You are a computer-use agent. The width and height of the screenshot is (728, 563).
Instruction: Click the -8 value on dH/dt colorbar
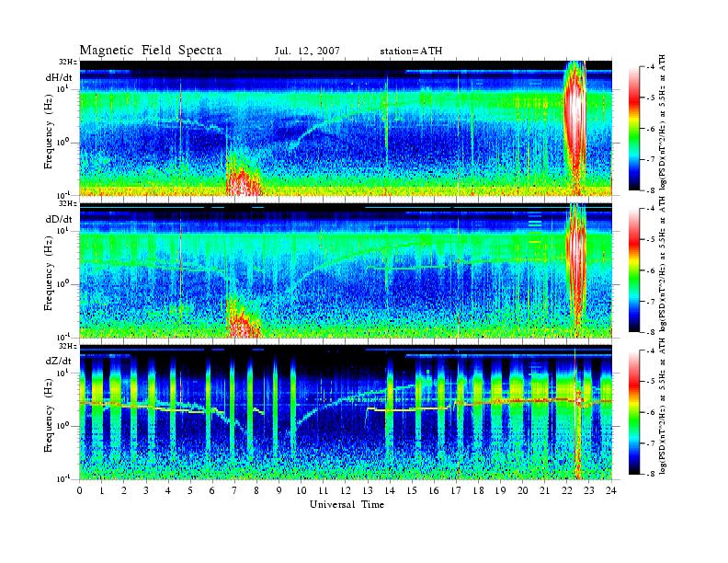pyautogui.click(x=652, y=190)
